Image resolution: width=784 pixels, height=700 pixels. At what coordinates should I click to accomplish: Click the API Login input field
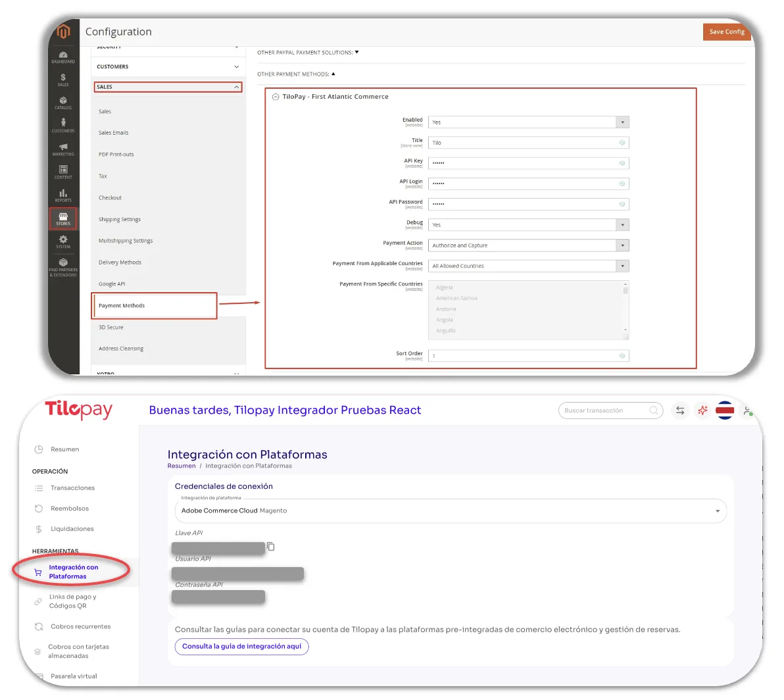click(529, 184)
